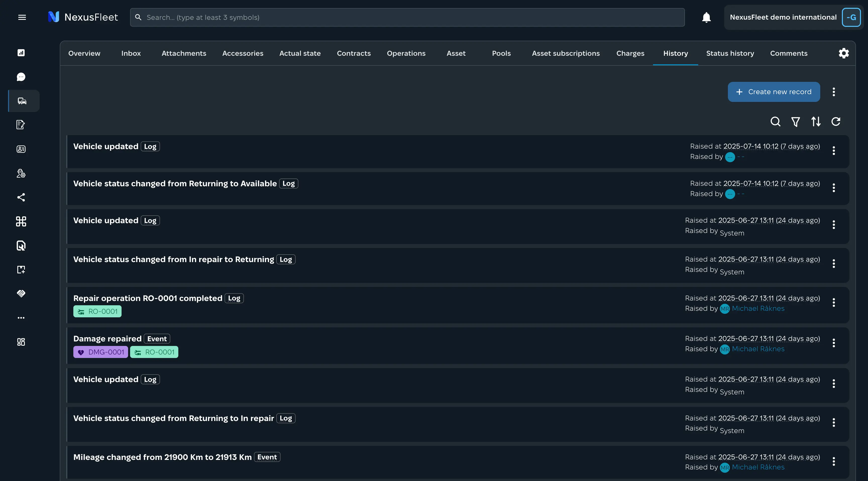
Task: Open the hamburger menu in top bar
Action: (x=22, y=17)
